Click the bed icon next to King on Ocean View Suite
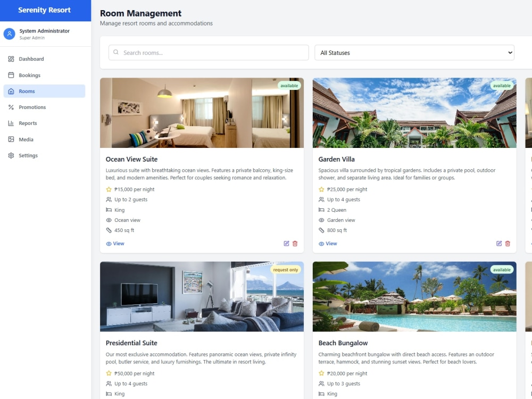532x399 pixels. 109,210
